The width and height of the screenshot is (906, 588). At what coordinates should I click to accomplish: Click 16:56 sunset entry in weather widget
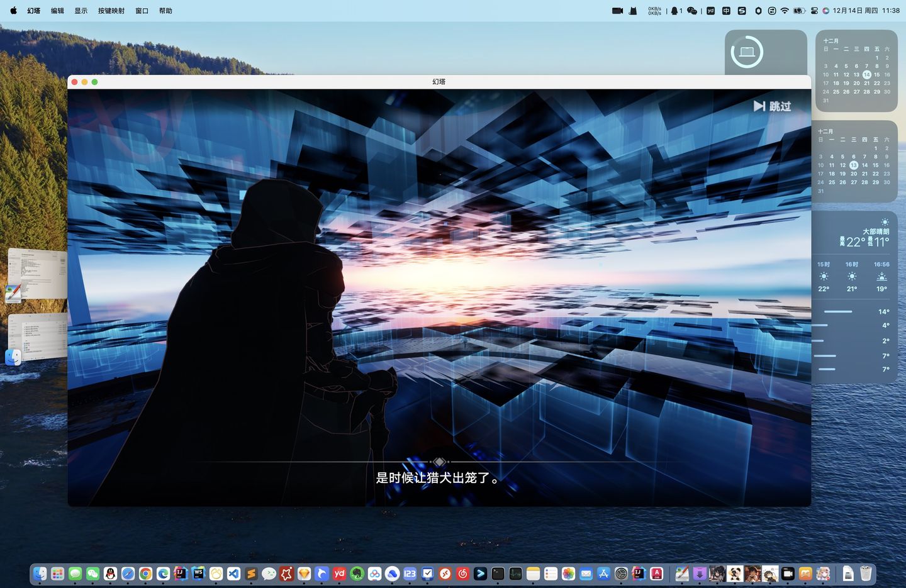tap(881, 277)
